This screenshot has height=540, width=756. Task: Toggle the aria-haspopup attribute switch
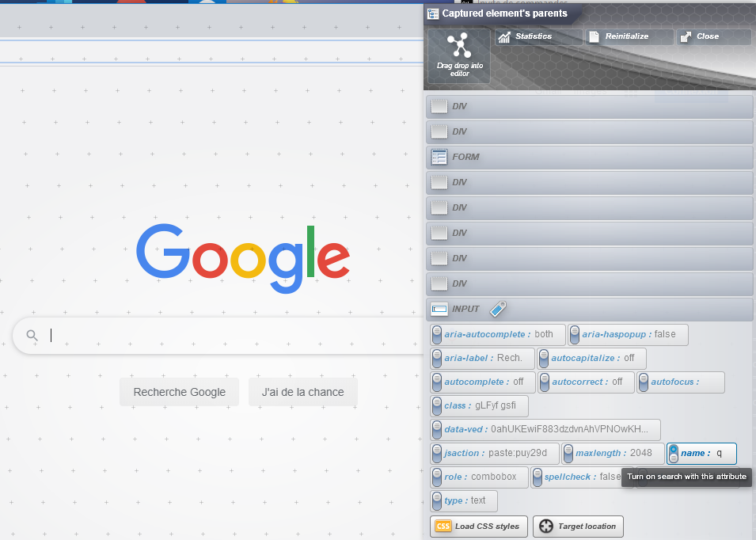tap(574, 335)
